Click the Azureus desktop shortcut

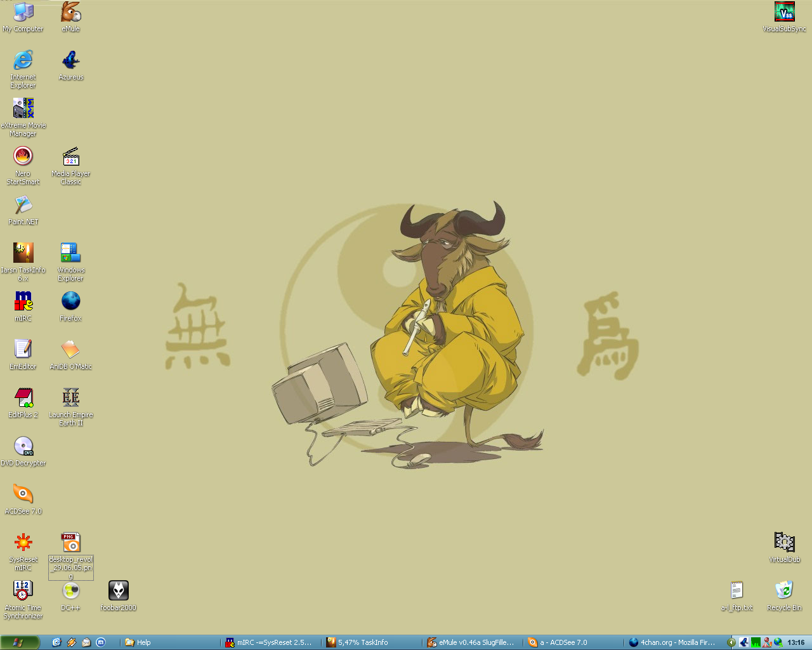click(x=71, y=65)
